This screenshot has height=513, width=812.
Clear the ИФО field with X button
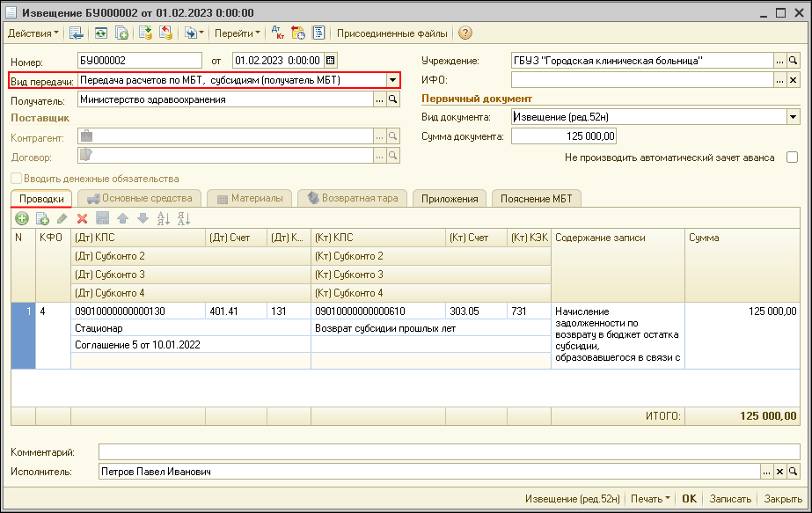tap(793, 80)
